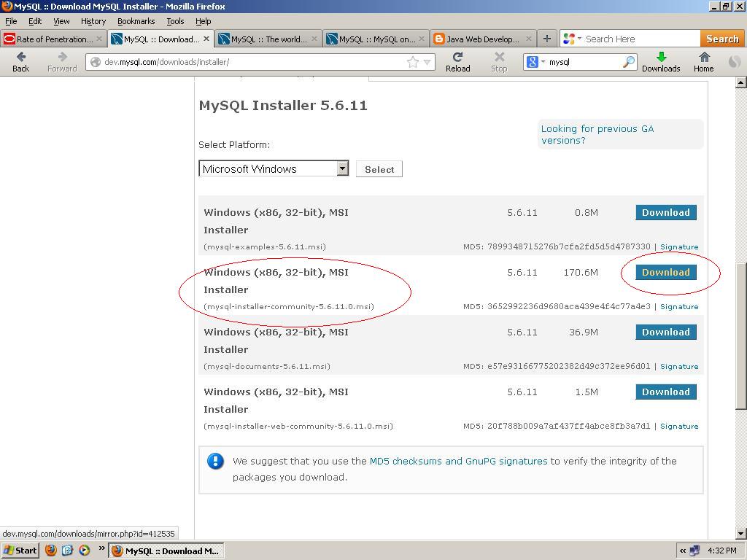747x560 pixels.
Task: Open Signature link for mysql-installer-community
Action: pos(679,307)
